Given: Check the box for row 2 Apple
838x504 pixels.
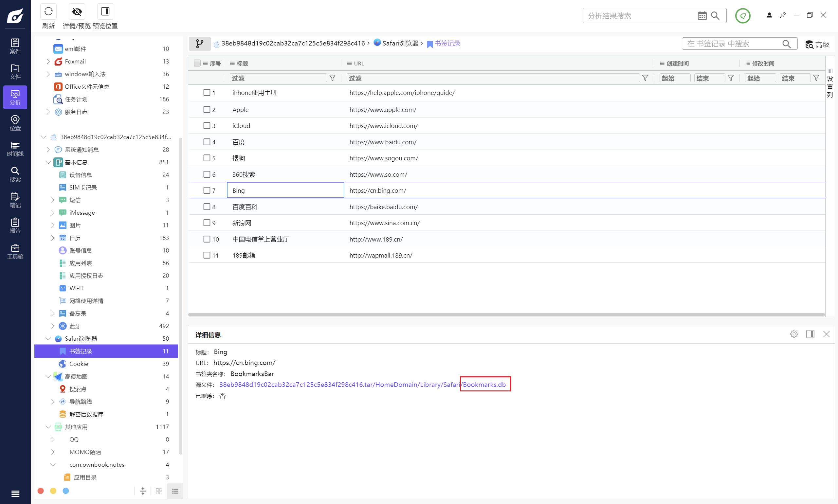Looking at the screenshot, I should [207, 109].
